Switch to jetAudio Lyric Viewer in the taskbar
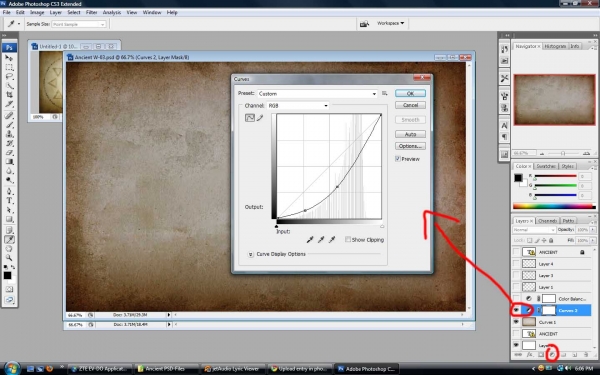This screenshot has height=375, width=600. point(233,369)
